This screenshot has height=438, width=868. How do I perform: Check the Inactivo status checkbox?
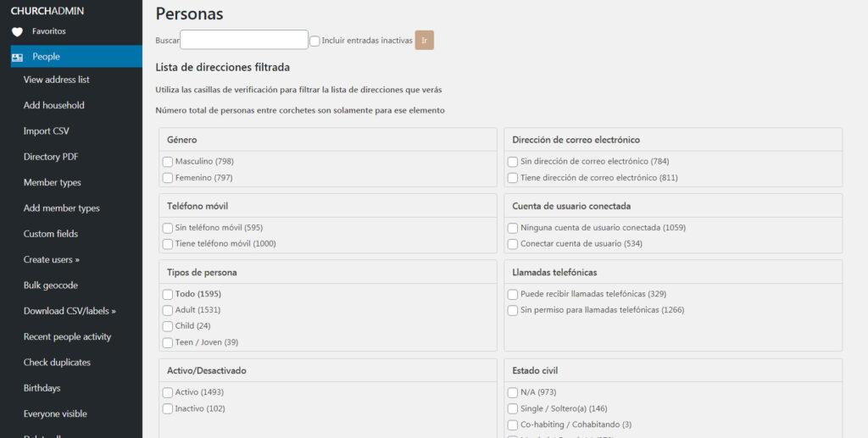168,409
